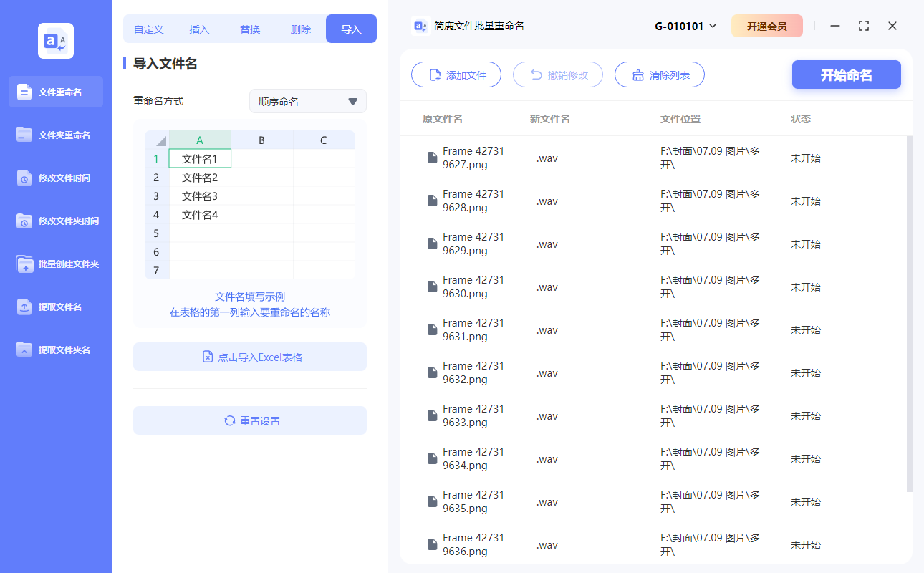Open the 文件夹重命名 sidebar tool
Viewport: 924px width, 573px height.
point(55,135)
